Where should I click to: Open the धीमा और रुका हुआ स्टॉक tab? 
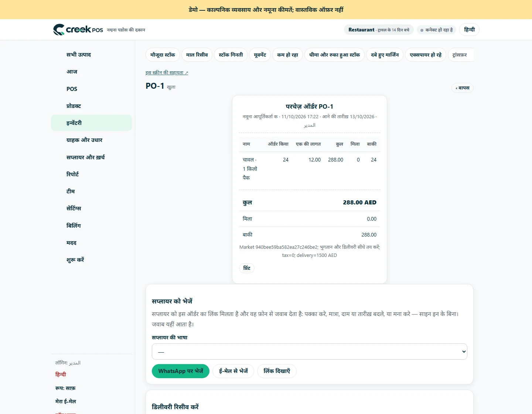335,55
